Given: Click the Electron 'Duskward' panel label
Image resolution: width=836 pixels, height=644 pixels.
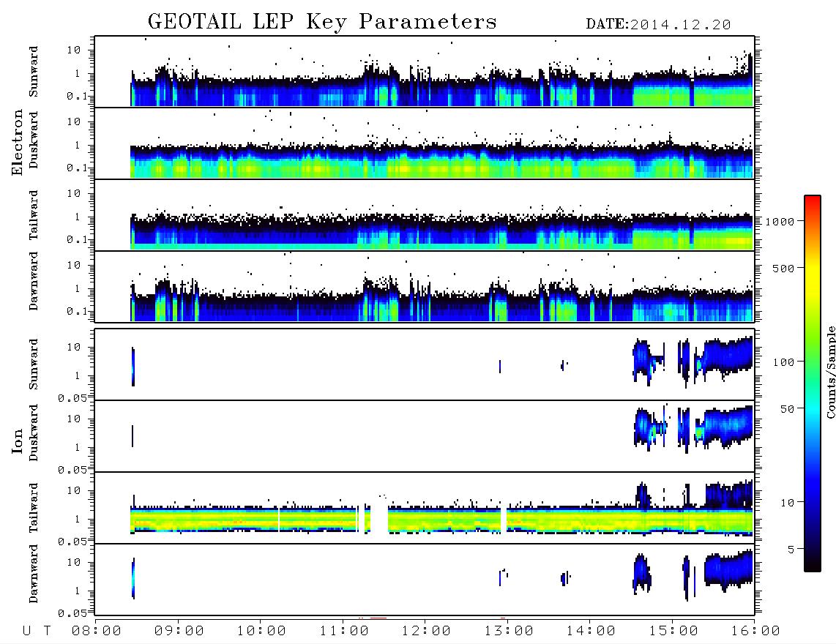Looking at the screenshot, I should (x=34, y=141).
